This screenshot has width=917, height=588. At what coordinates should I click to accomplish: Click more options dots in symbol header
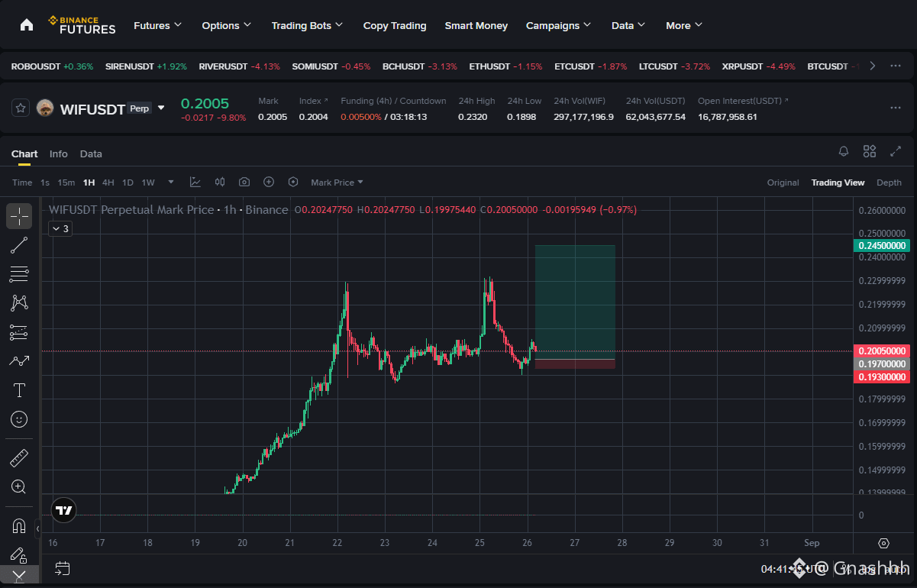[896, 108]
